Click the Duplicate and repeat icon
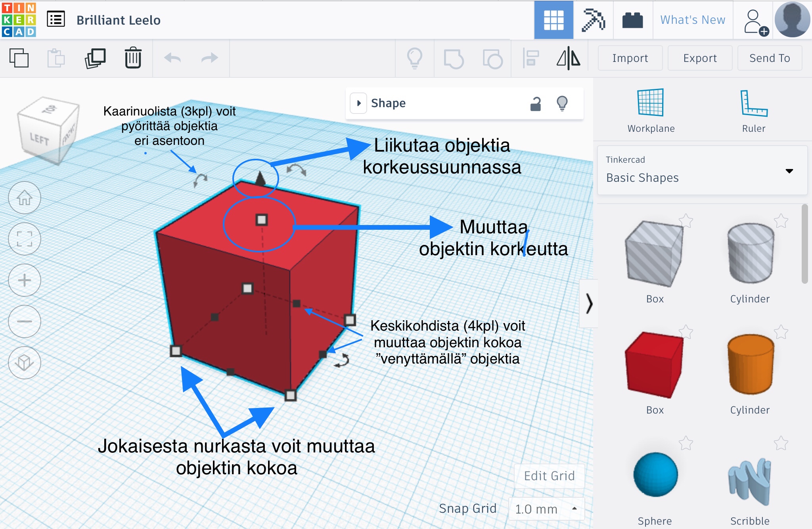 tap(95, 58)
